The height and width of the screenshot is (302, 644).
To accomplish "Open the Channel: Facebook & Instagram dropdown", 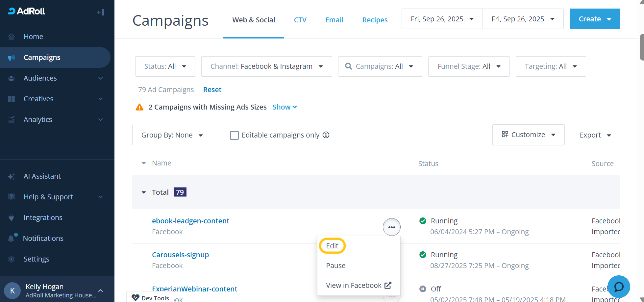I will pyautogui.click(x=266, y=66).
